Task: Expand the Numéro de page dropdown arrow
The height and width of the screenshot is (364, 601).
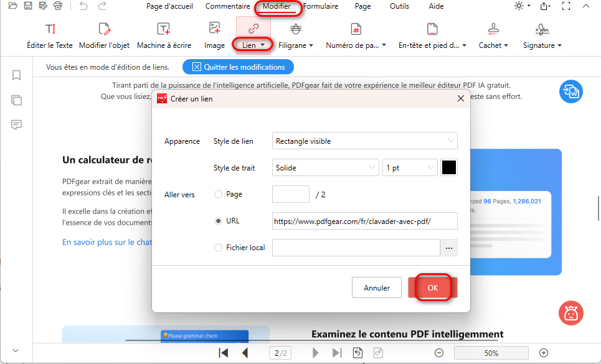Action: click(384, 45)
